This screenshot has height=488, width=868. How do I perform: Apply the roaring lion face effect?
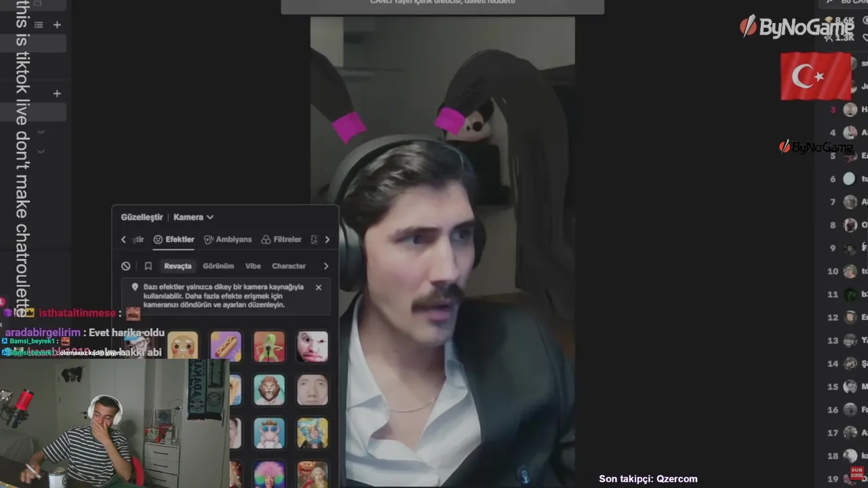click(x=269, y=390)
